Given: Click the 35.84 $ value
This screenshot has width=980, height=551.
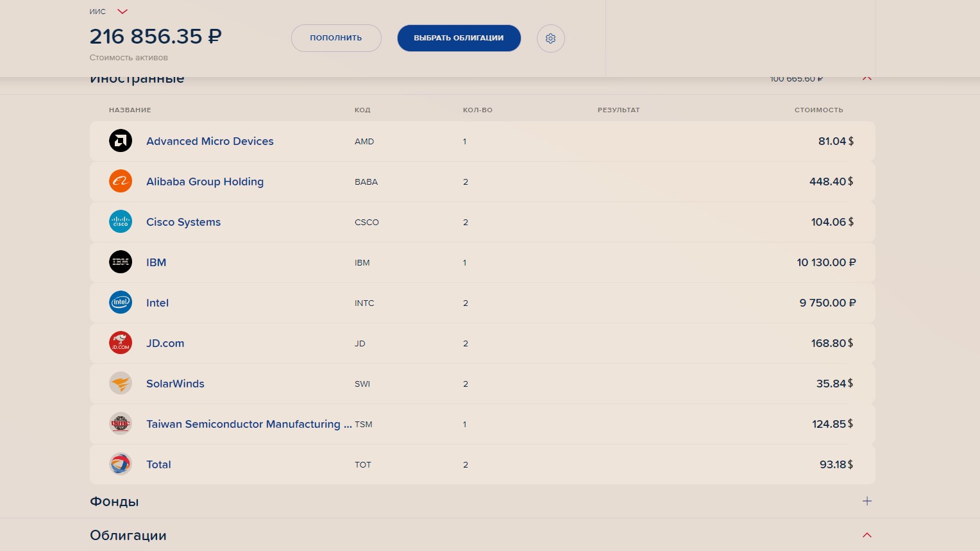Looking at the screenshot, I should click(x=835, y=384).
